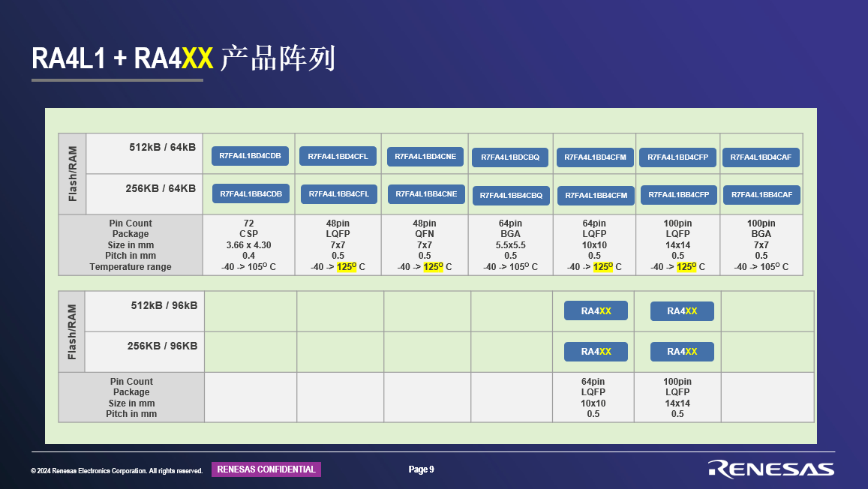Click the R7FA4L1BD4CFP part box

[677, 157]
